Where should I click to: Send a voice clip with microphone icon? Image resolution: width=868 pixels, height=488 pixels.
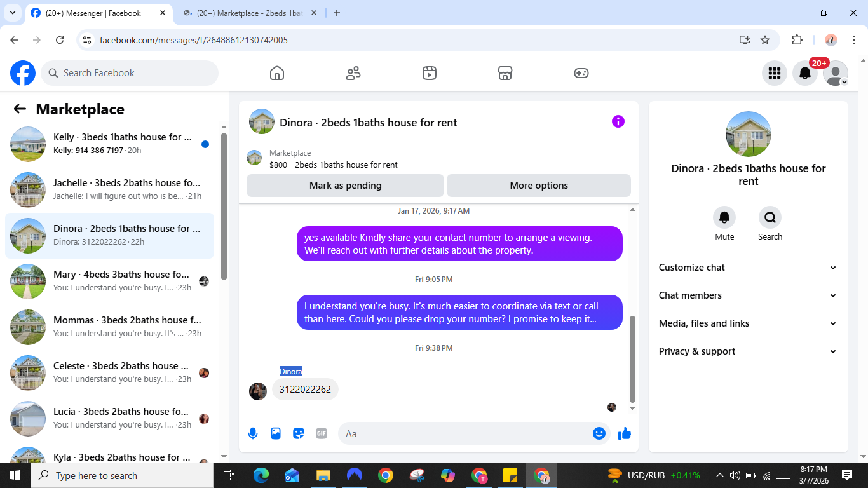(253, 433)
